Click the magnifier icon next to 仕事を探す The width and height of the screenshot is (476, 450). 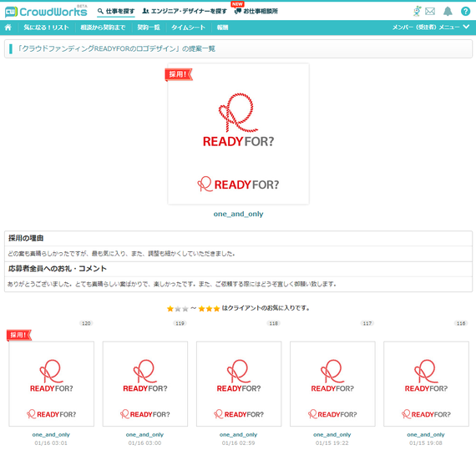tap(100, 11)
